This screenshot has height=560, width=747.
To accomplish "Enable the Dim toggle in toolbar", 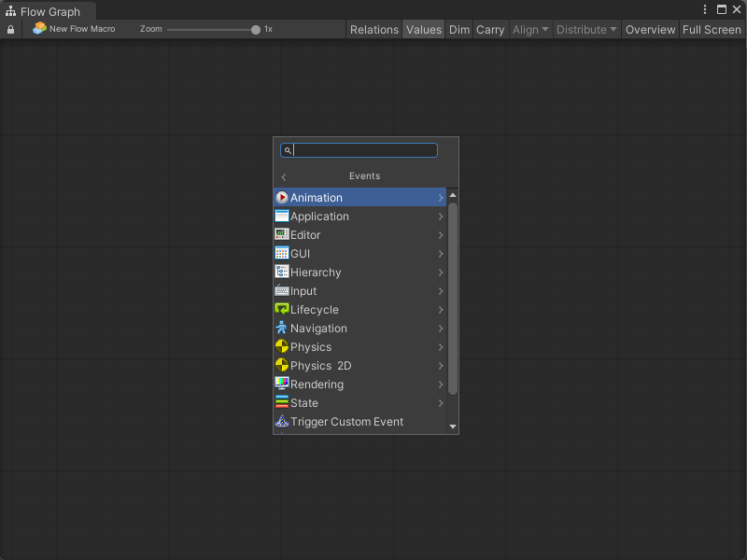I will pyautogui.click(x=459, y=30).
